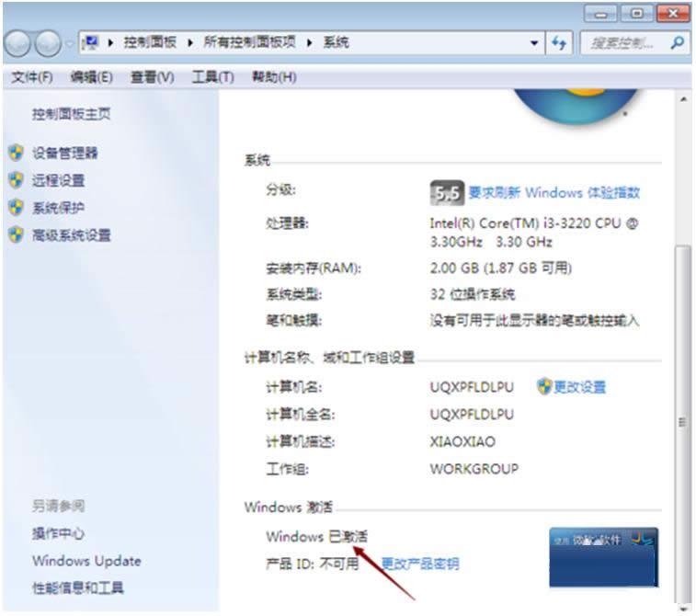Open Windows Update link
Viewport: 696px width, 616px height.
point(86,561)
